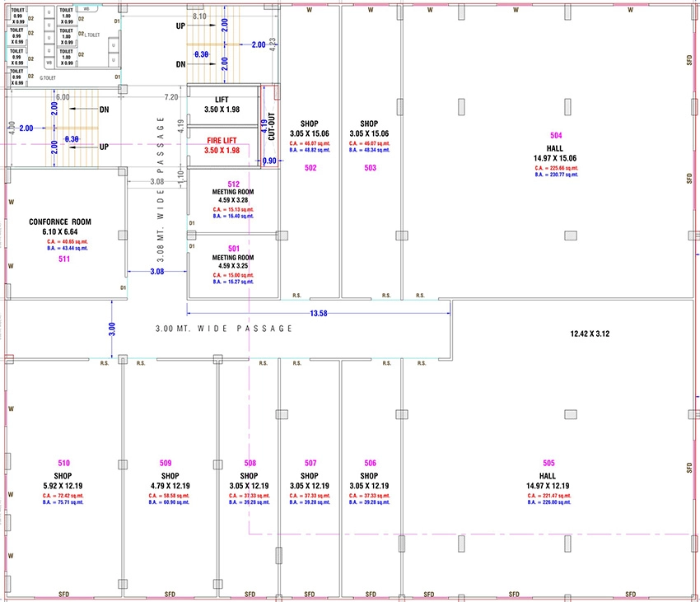Click the vertical '4.23' dimension
The image size is (700, 602).
[x=273, y=44]
